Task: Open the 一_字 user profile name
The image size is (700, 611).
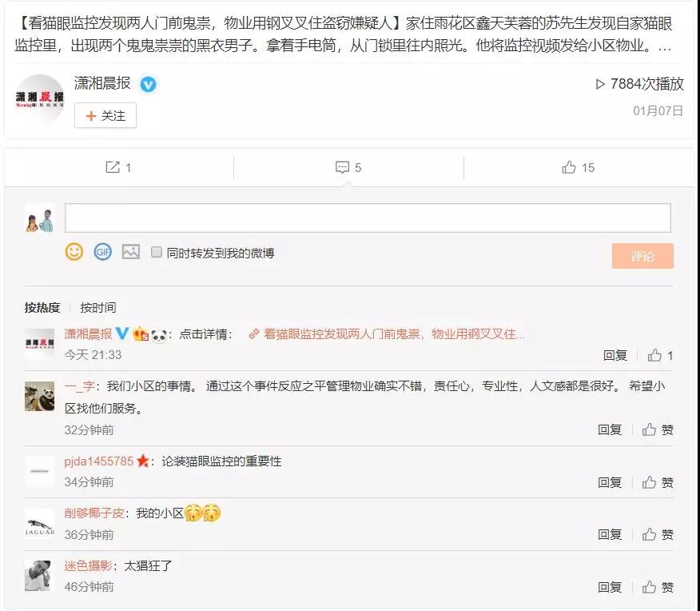Action: 79,386
